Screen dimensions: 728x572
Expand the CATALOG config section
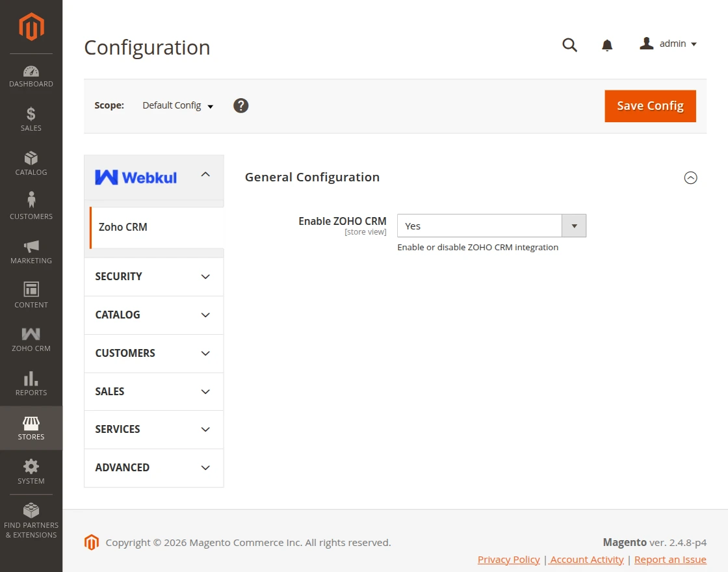pos(153,315)
